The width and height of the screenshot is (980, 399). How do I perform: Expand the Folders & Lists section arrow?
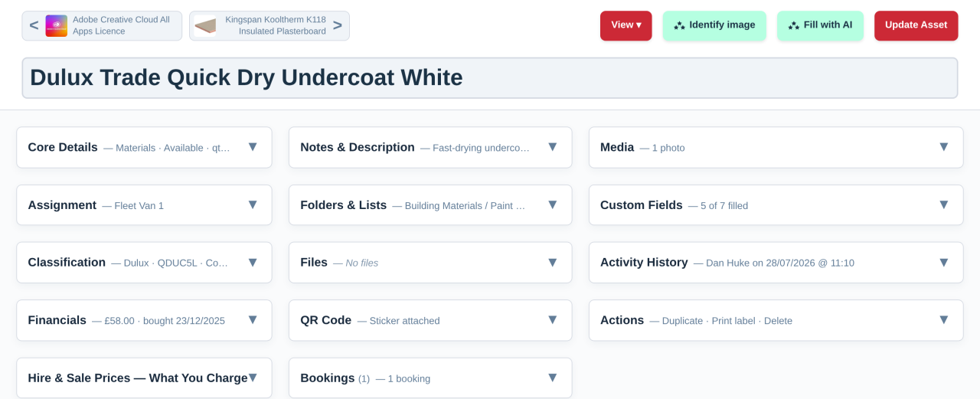553,204
